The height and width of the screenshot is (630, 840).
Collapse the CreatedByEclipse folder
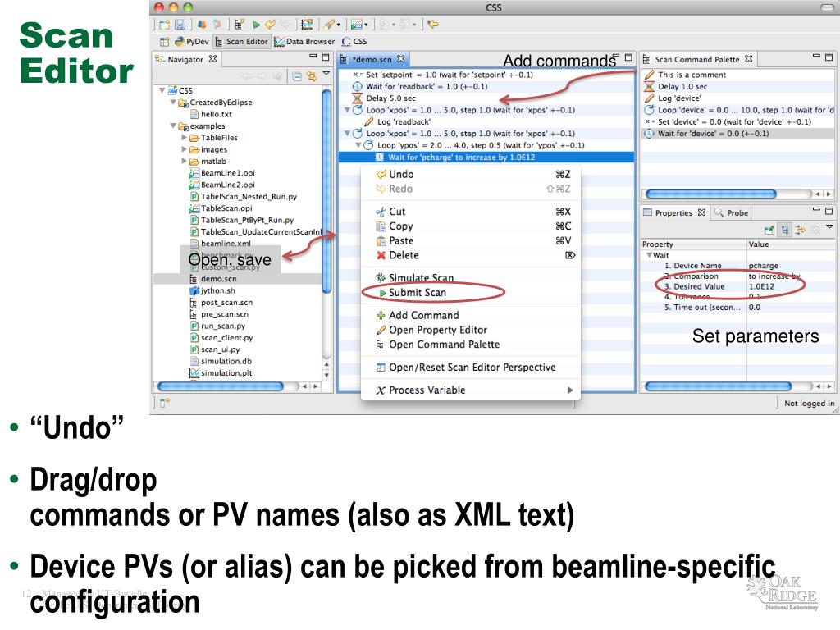173,102
